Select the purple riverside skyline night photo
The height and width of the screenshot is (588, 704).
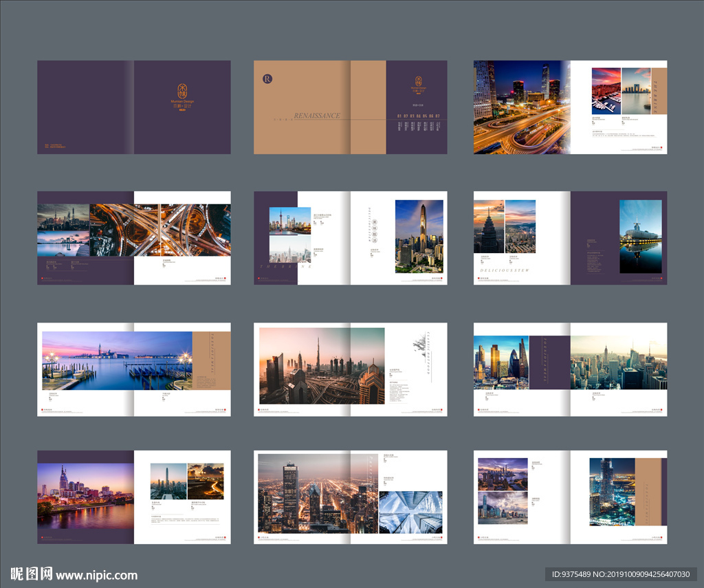click(85, 496)
